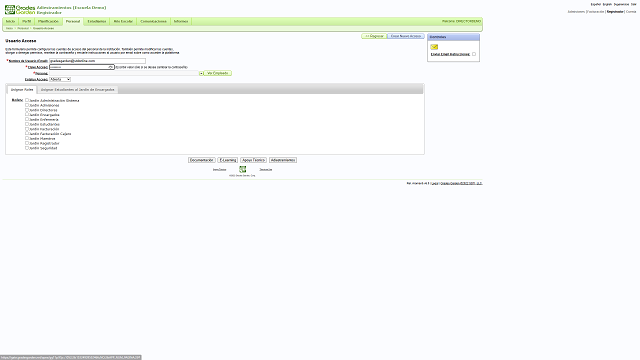Image resolution: width=640 pixels, height=360 pixels.
Task: Tick the Jardín Registrador role
Action: 27,143
